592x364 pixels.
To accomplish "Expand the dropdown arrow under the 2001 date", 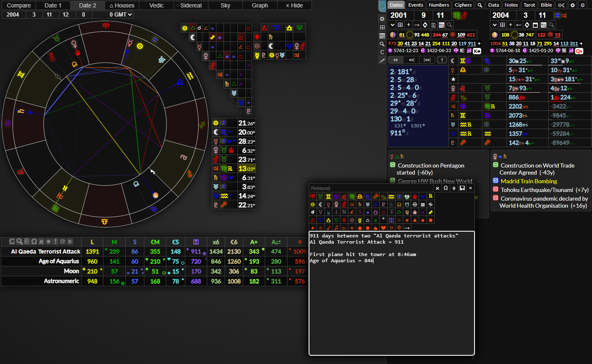I will point(392,25).
